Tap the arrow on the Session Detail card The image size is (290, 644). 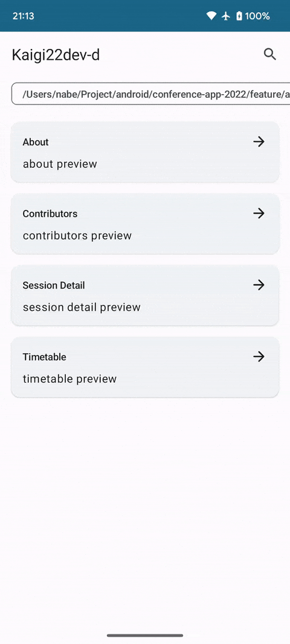259,285
